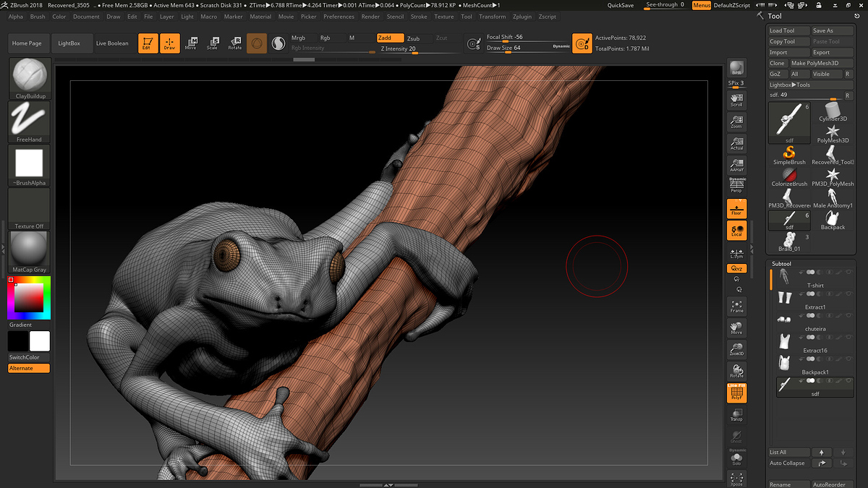Open the MatCap Gray material picker

[x=30, y=252]
